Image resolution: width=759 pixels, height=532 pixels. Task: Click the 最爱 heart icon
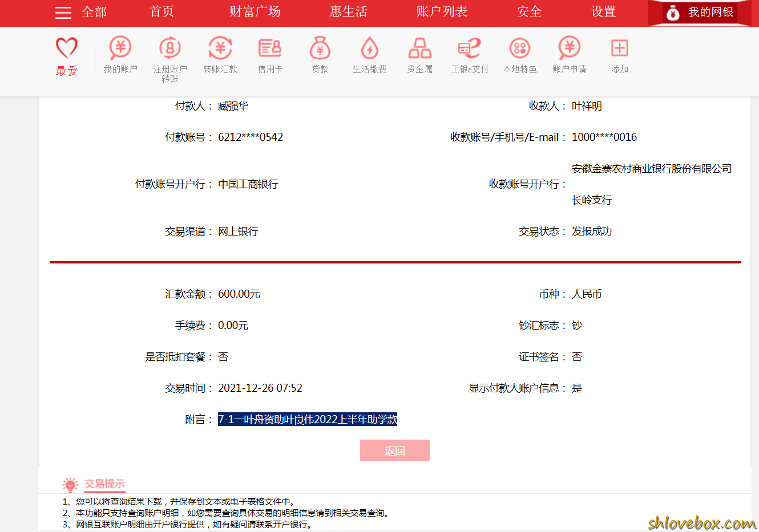coord(67,47)
